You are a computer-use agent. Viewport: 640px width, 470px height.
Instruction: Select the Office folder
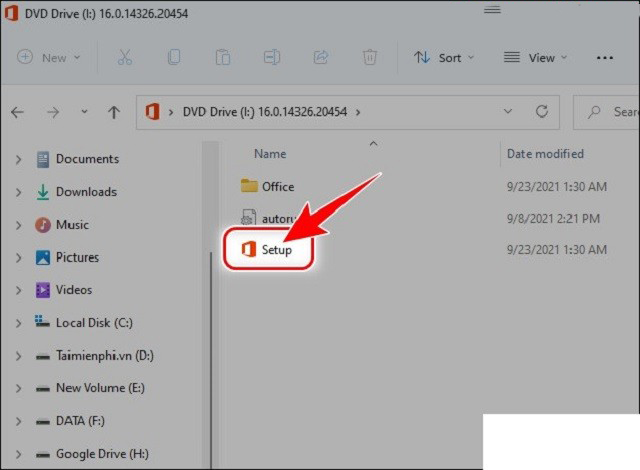(277, 186)
